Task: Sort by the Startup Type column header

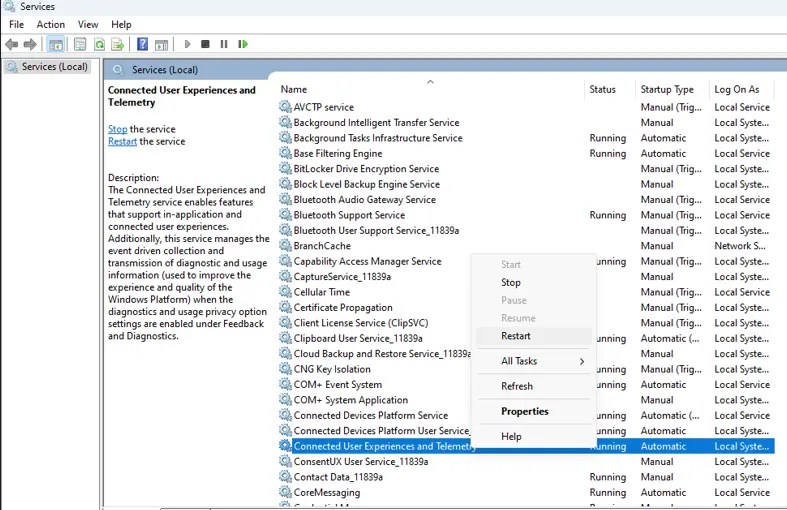Action: point(667,89)
